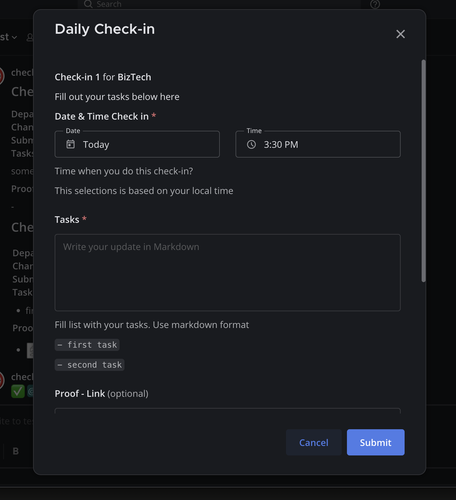This screenshot has height=500, width=456.
Task: Submit the check-in form
Action: point(376,442)
